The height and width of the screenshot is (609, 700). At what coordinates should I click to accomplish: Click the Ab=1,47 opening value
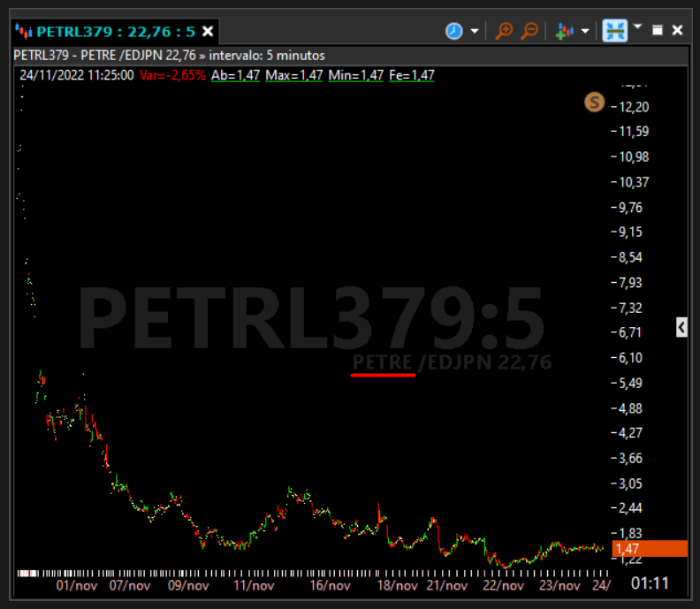click(235, 75)
